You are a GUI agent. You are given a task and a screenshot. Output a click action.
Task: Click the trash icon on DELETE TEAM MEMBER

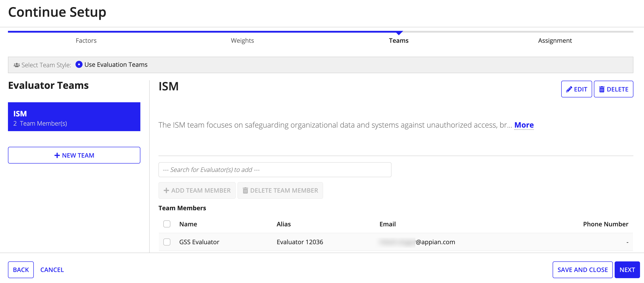245,190
